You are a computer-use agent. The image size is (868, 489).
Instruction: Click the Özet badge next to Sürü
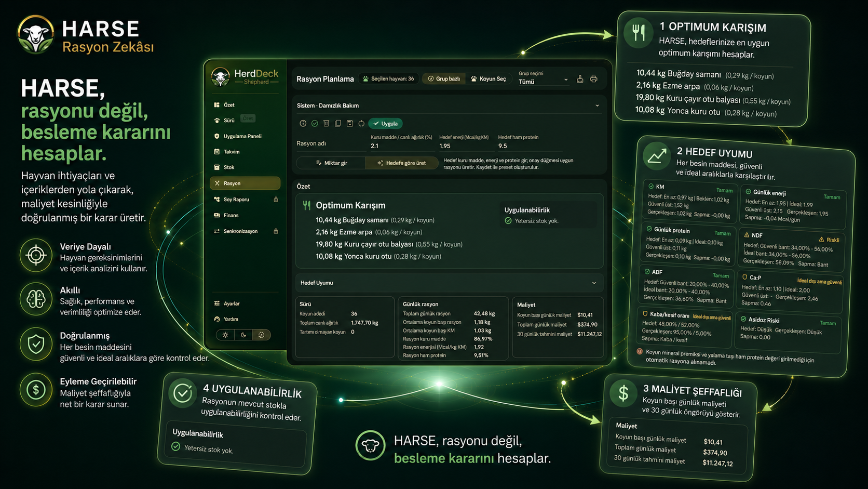pyautogui.click(x=248, y=118)
